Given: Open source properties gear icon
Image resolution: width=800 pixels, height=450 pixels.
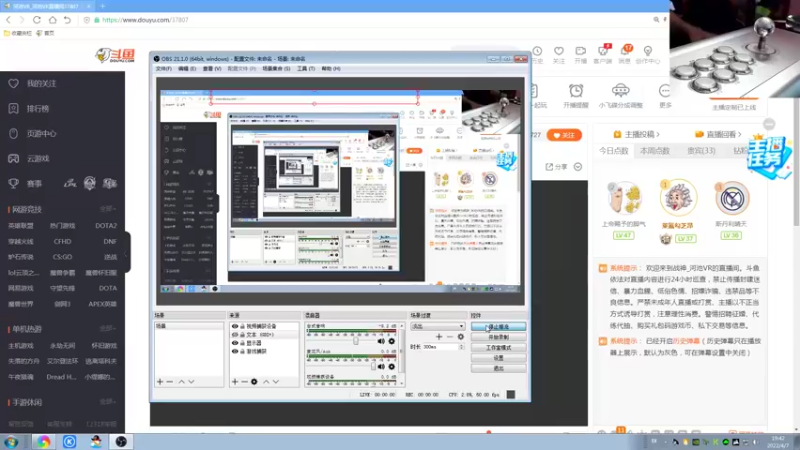Looking at the screenshot, I should tap(254, 382).
